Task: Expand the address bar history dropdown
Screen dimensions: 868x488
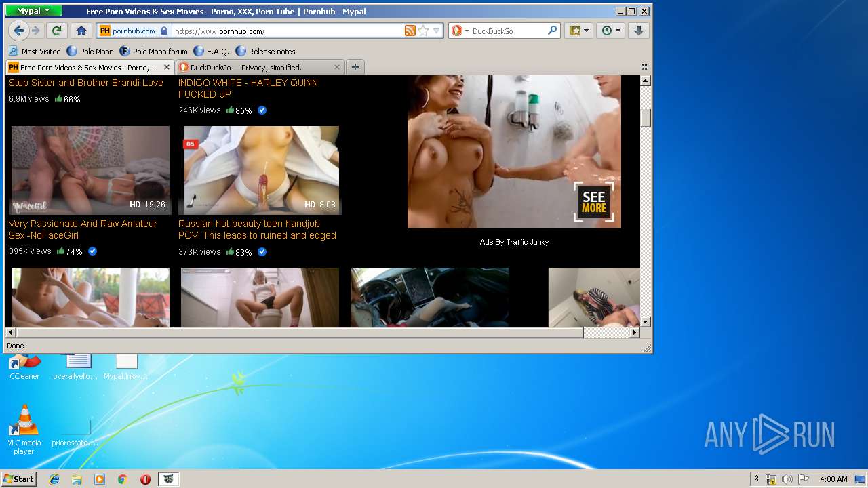Action: [436, 30]
